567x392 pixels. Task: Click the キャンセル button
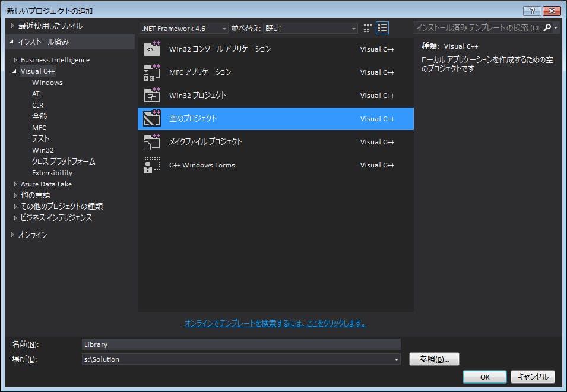pos(533,377)
